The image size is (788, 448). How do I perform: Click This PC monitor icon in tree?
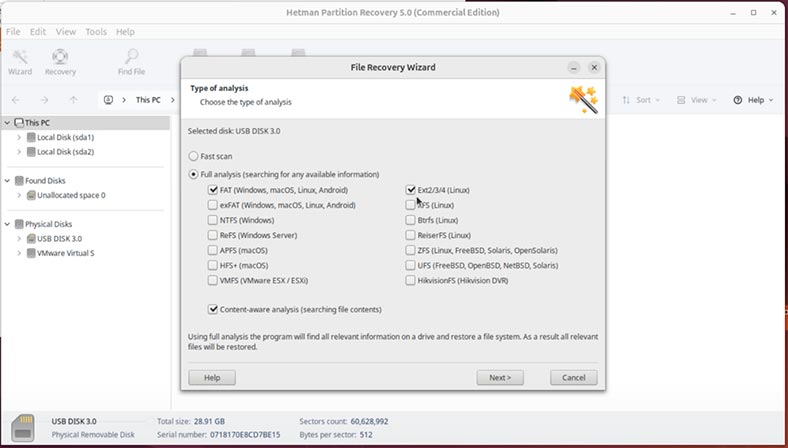(19, 123)
